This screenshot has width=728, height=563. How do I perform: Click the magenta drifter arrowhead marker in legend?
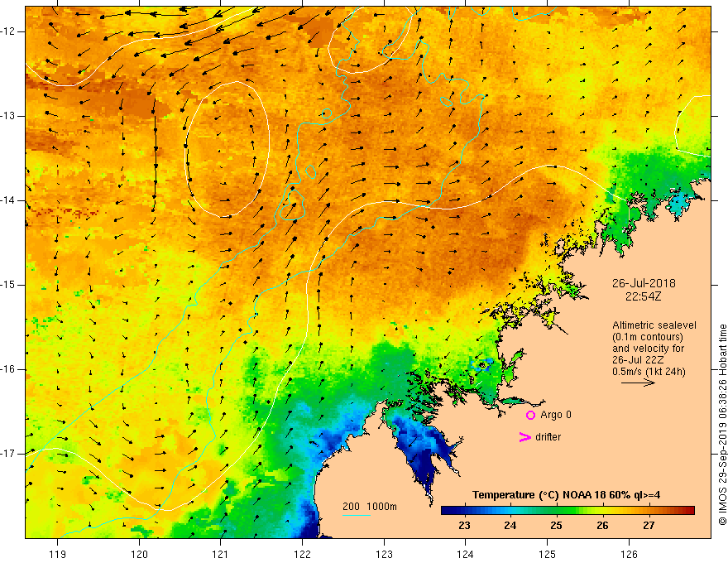[524, 437]
